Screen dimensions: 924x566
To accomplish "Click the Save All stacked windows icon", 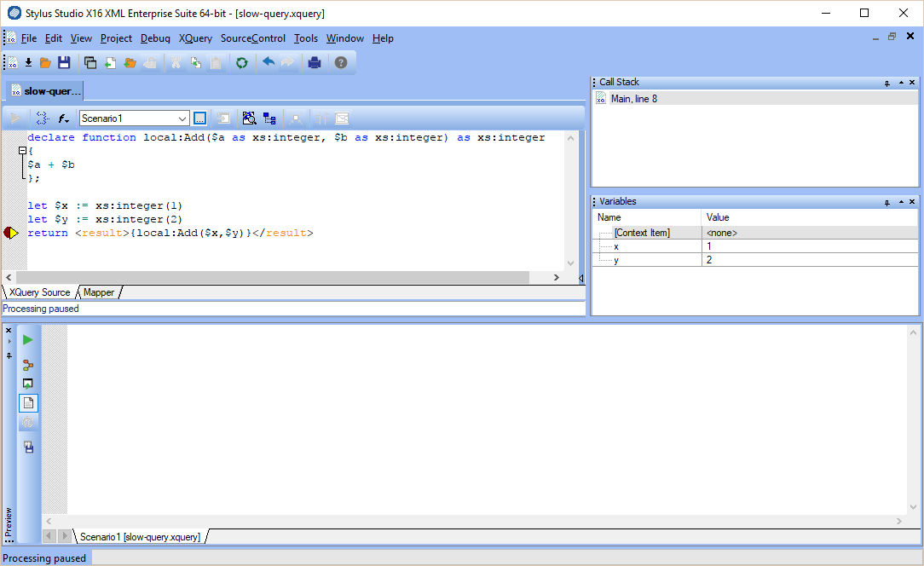I will [x=90, y=62].
